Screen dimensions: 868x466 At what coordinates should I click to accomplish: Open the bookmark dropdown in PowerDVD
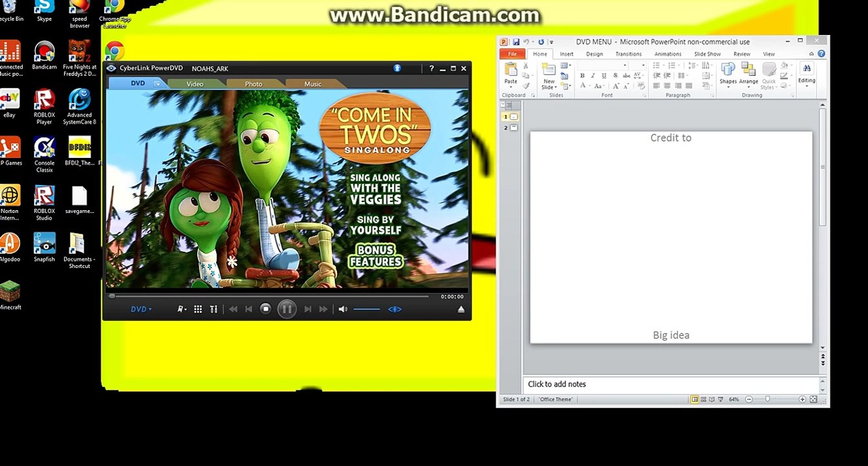pos(182,309)
